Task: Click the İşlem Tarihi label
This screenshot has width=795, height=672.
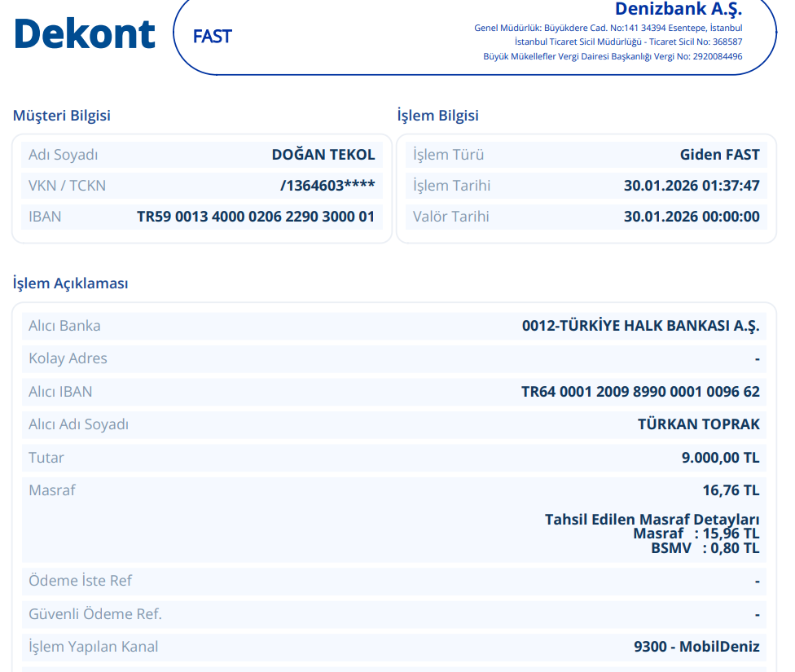Action: (451, 186)
